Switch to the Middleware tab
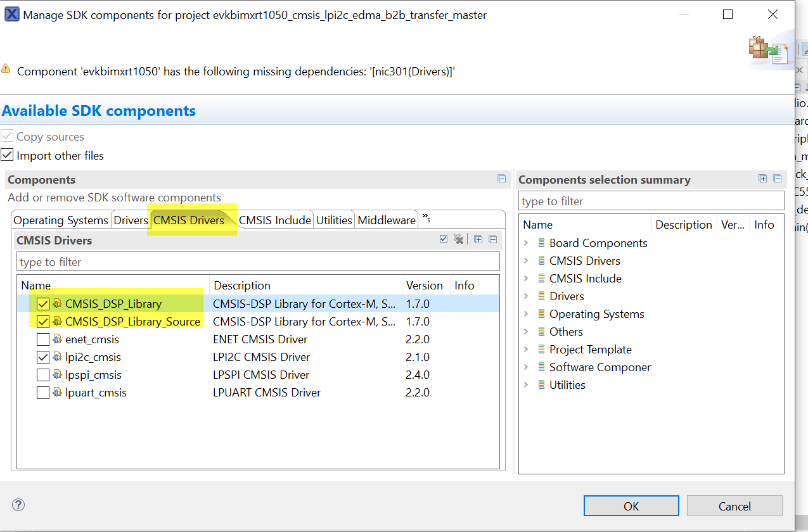808x532 pixels. (387, 220)
